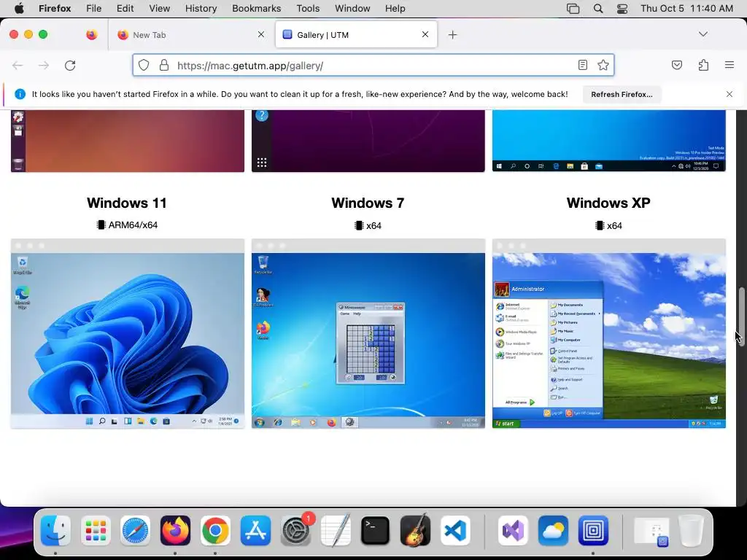Close the New Tab tab

261,34
